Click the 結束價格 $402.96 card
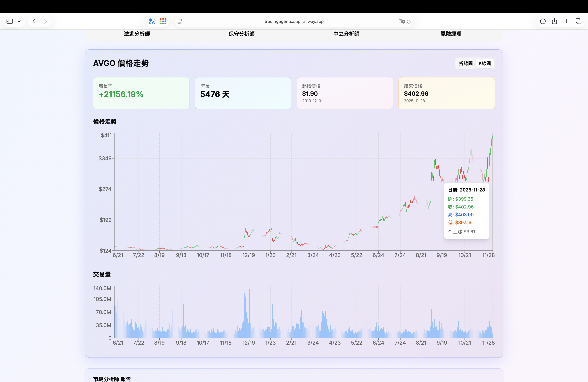Viewport: 588px width, 382px height. (446, 93)
